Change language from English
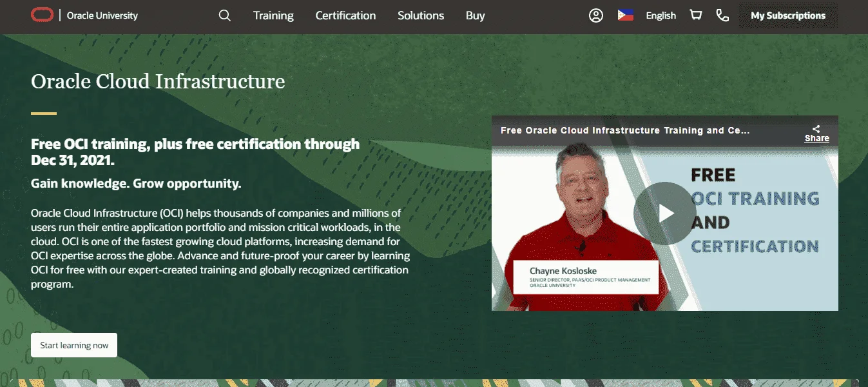 click(x=661, y=15)
